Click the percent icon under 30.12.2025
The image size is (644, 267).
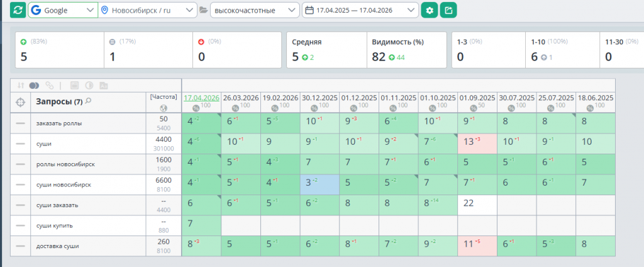point(314,108)
